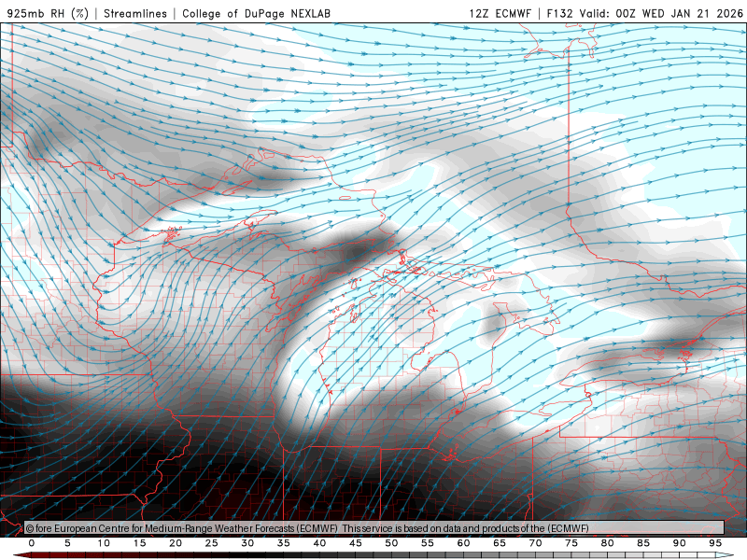Click the "30" value on color scale
This screenshot has width=747, height=560.
pyautogui.click(x=247, y=543)
